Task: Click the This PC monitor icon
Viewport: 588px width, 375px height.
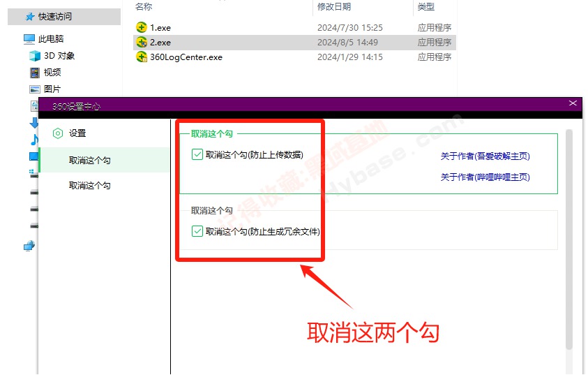Action: click(29, 39)
